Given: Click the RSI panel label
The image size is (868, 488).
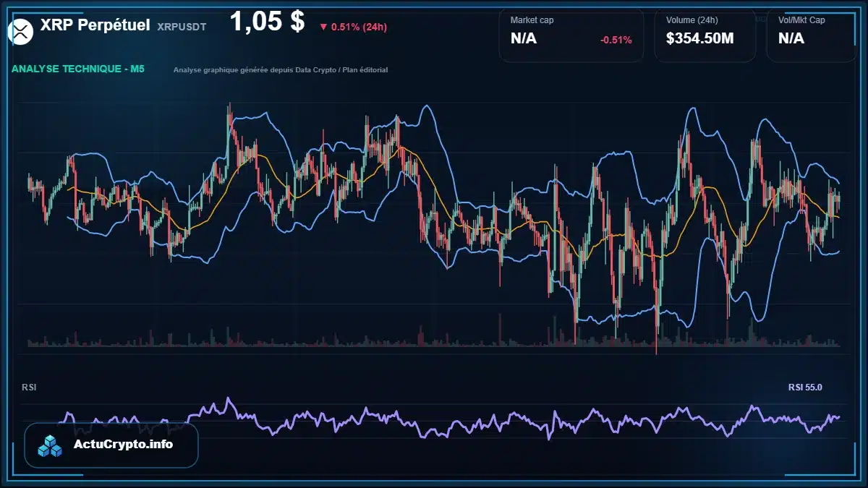Looking at the screenshot, I should pos(29,388).
